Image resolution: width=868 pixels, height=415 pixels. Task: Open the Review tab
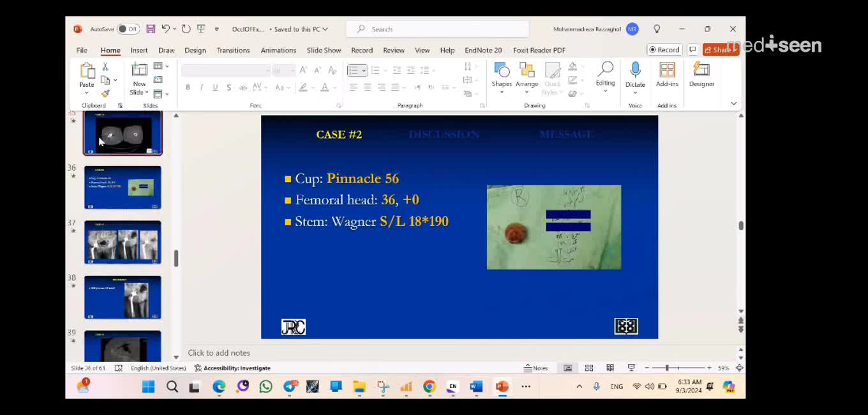pyautogui.click(x=394, y=50)
